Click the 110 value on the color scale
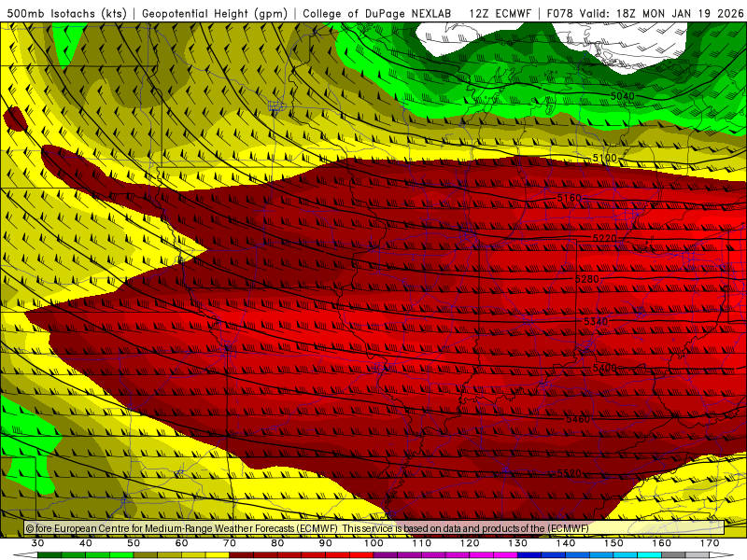 tap(422, 543)
